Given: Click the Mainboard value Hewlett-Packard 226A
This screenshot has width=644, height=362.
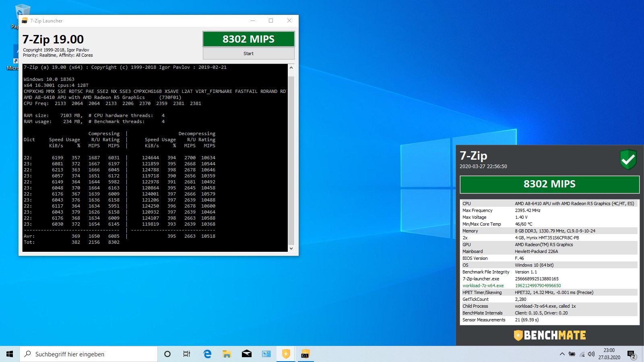Looking at the screenshot, I should [x=537, y=251].
